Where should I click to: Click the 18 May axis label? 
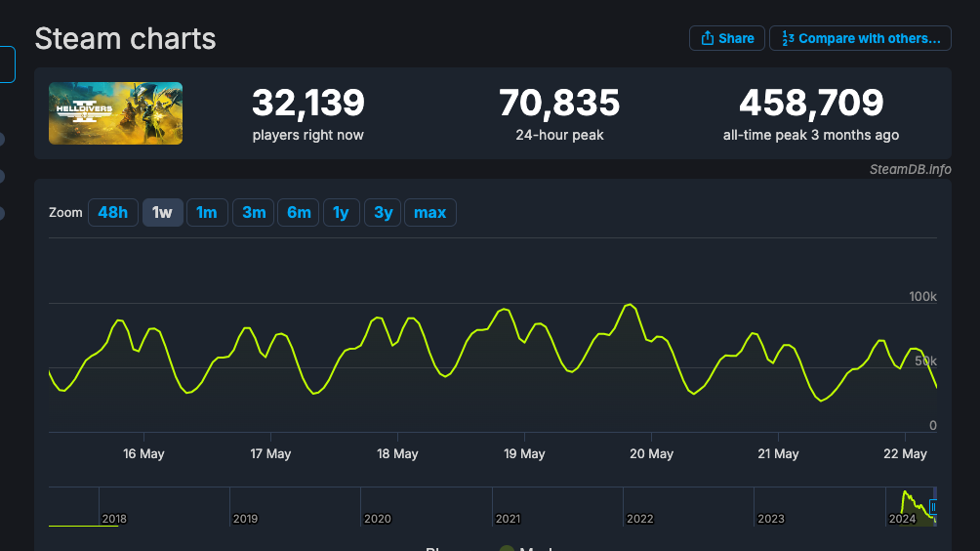pos(397,454)
